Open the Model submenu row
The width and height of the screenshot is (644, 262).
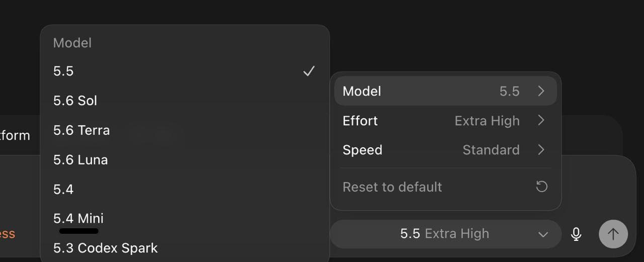445,91
